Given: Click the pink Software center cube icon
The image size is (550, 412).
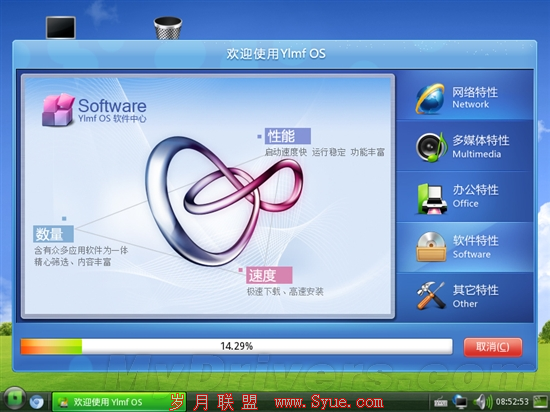Looking at the screenshot, I should pyautogui.click(x=59, y=110).
